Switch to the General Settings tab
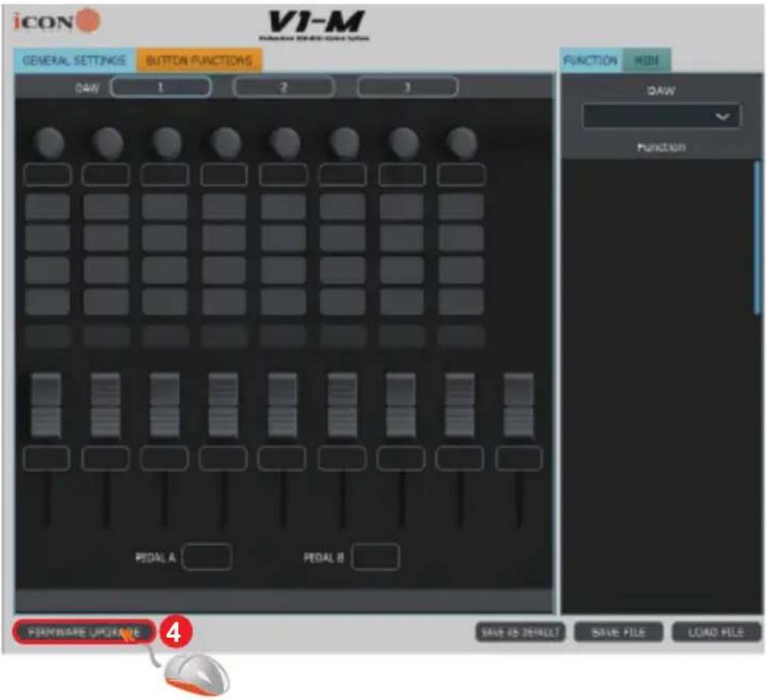The image size is (766, 700). (x=74, y=61)
